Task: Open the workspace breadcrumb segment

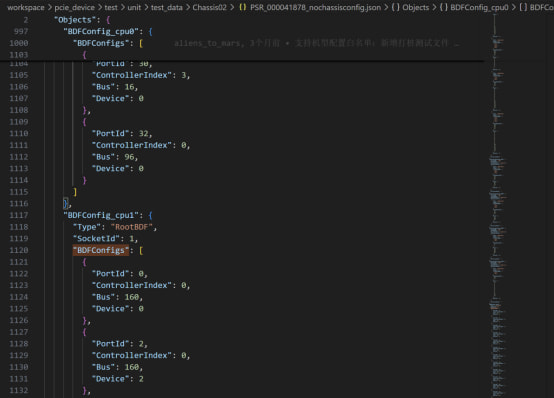Action: [26, 7]
